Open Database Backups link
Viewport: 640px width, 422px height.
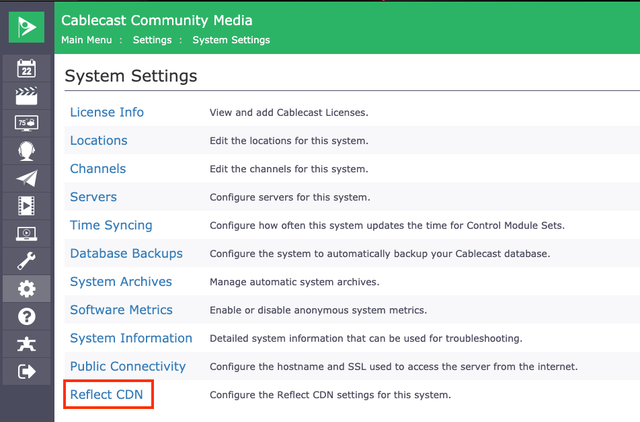(x=126, y=253)
